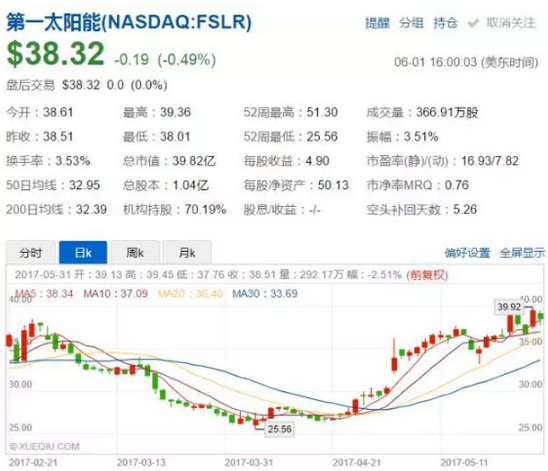
Task: Click the 2017-03-31 date axis label
Action: 248,463
